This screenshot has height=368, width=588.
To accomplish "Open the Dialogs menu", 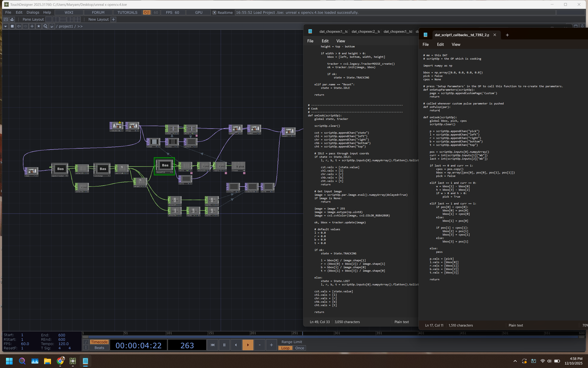I will (33, 12).
